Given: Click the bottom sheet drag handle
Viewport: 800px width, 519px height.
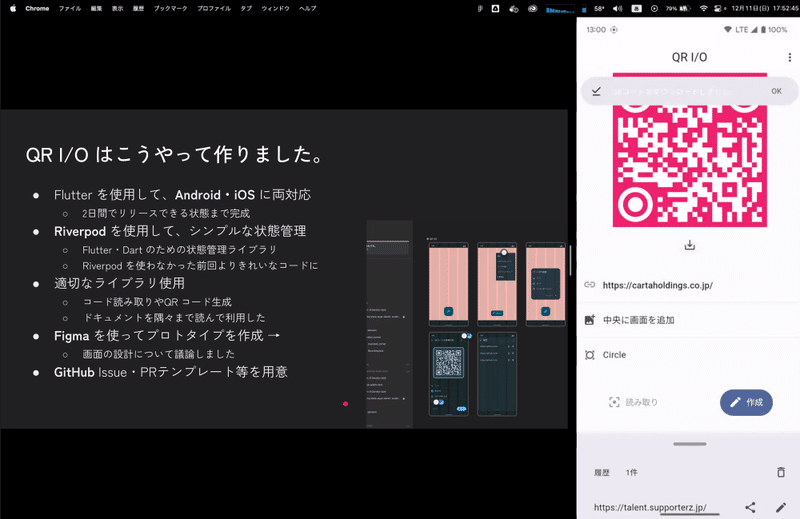Looking at the screenshot, I should (x=689, y=444).
